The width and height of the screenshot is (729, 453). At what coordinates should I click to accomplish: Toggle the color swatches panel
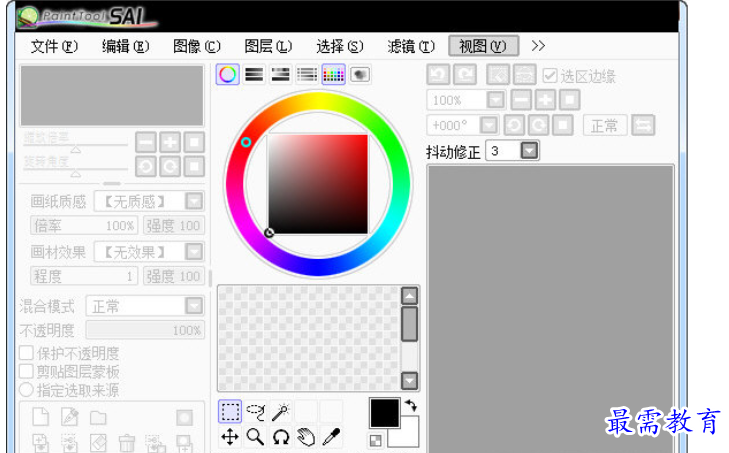point(333,74)
